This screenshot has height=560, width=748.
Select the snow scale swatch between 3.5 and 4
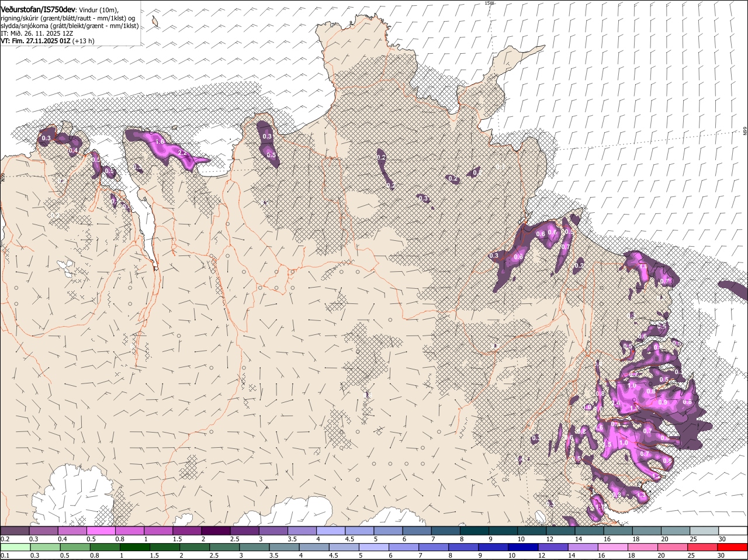(302, 531)
